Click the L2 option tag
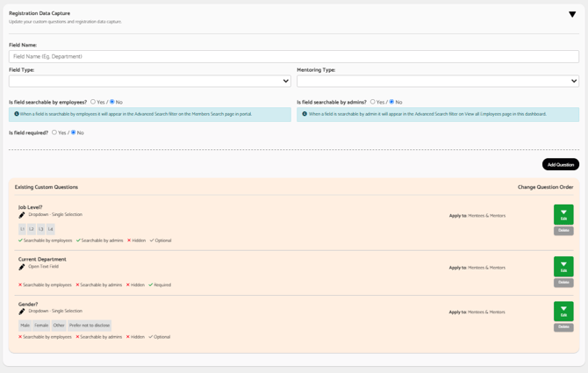588x373 pixels. point(32,229)
